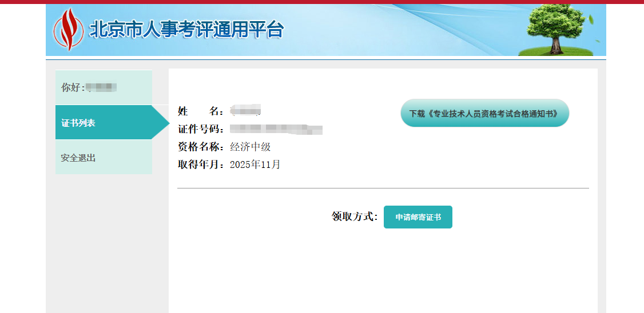This screenshot has height=313, width=644.
Task: Click the 北京市人事考评通用平台 header title
Action: 186,30
